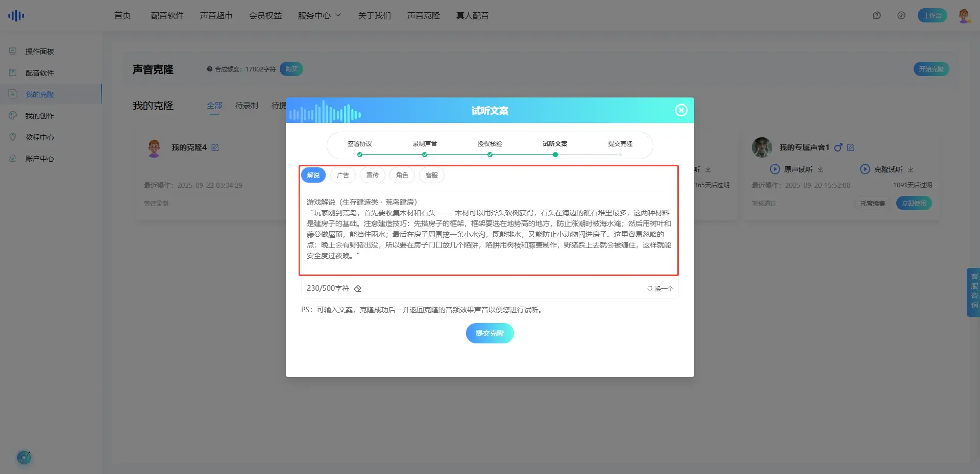Screen dimensions: 980x474
Task: Click the 试听文案 step marker
Action: [x=555, y=154]
